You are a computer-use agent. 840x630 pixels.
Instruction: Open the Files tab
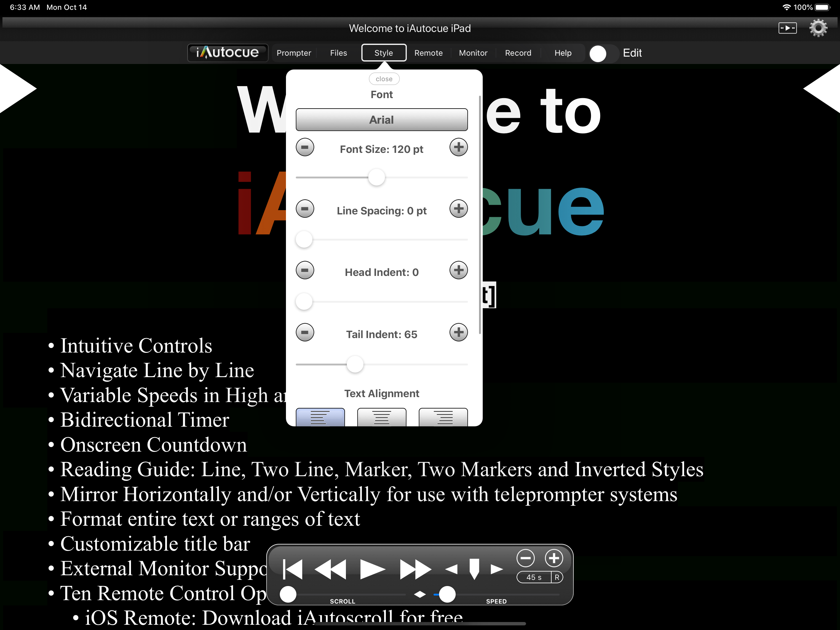pos(338,53)
